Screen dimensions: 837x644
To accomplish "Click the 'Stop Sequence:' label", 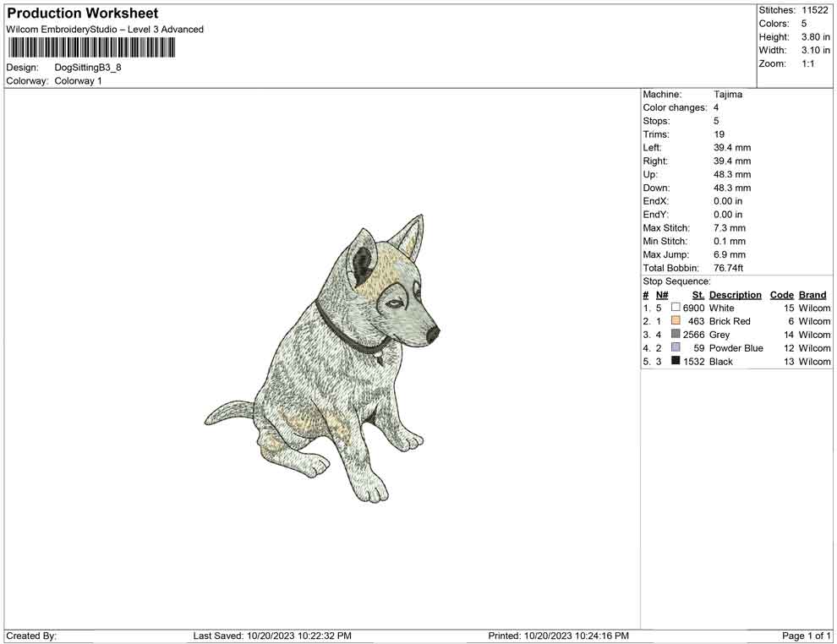I will click(x=676, y=281).
